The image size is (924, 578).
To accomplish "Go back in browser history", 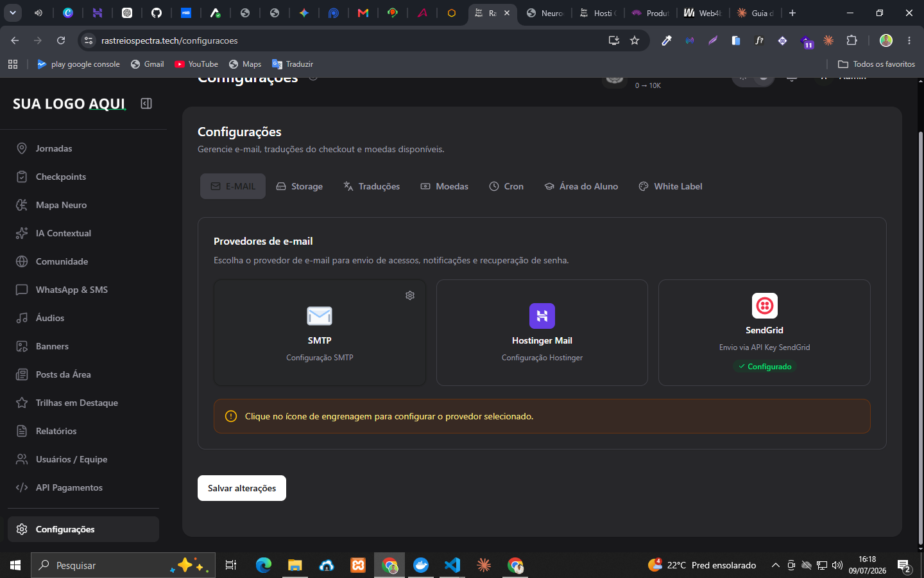I will 15,40.
